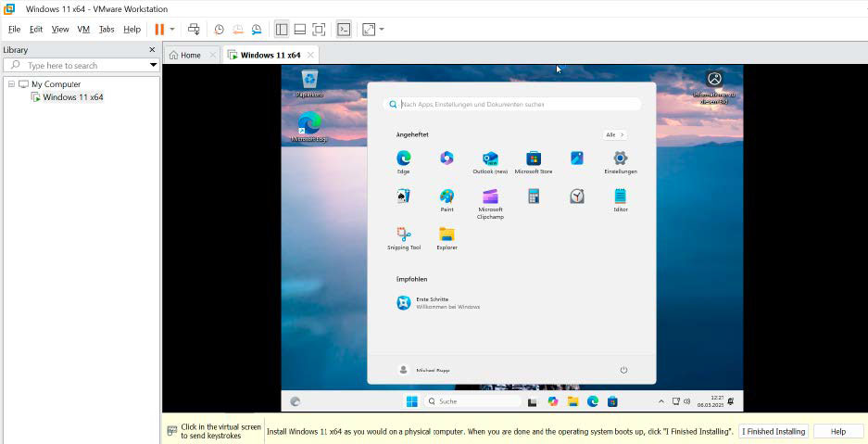Open the VM menu
This screenshot has width=868, height=444.
pos(83,30)
